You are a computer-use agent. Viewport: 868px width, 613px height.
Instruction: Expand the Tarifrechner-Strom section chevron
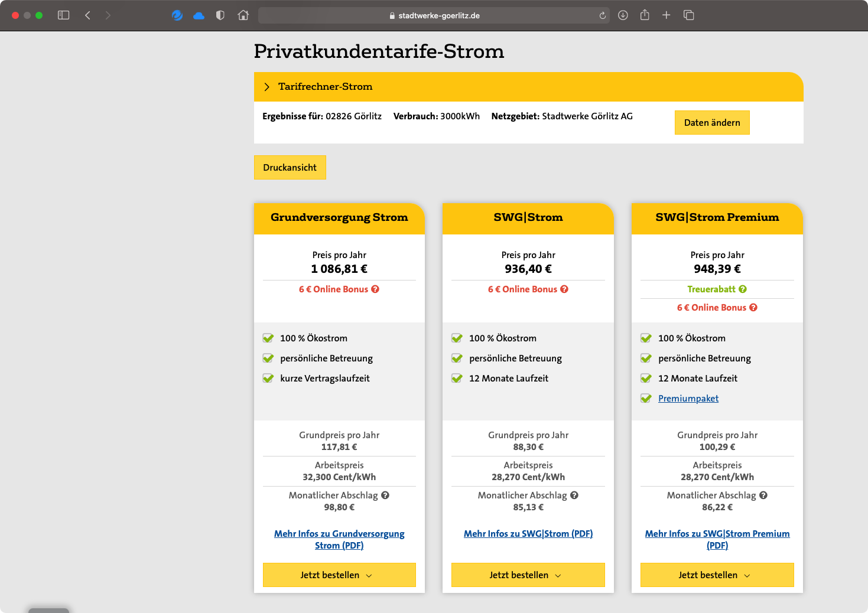click(x=266, y=87)
